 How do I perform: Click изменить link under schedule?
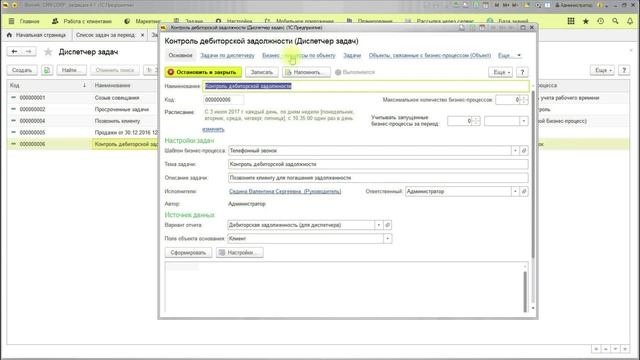[213, 129]
